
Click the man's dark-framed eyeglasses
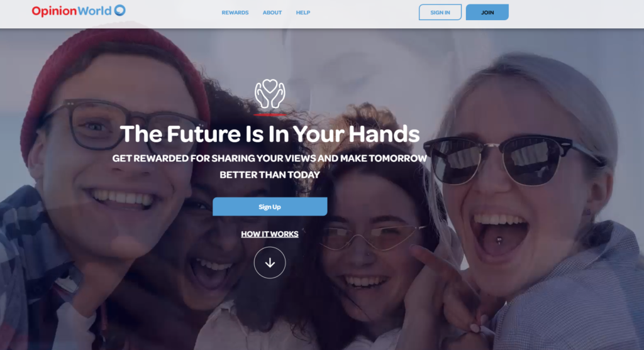point(123,125)
